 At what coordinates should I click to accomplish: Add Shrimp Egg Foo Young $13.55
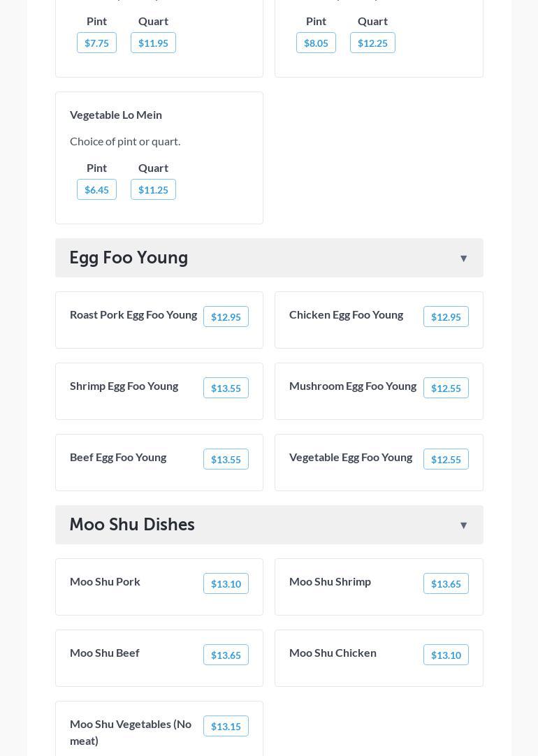(226, 388)
